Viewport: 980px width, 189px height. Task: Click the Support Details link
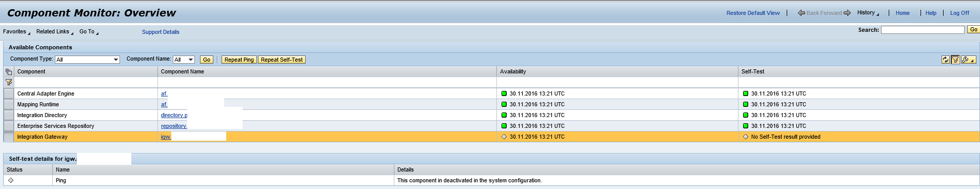coord(161,32)
